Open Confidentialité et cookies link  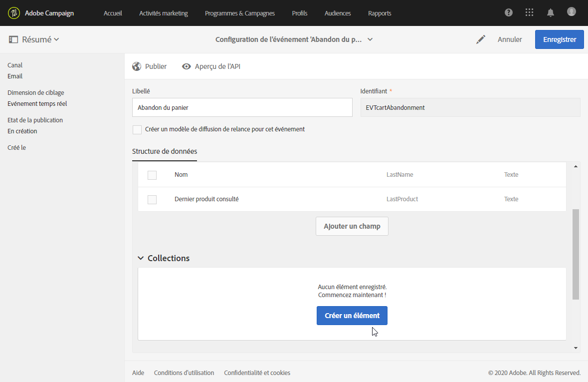[x=257, y=373]
